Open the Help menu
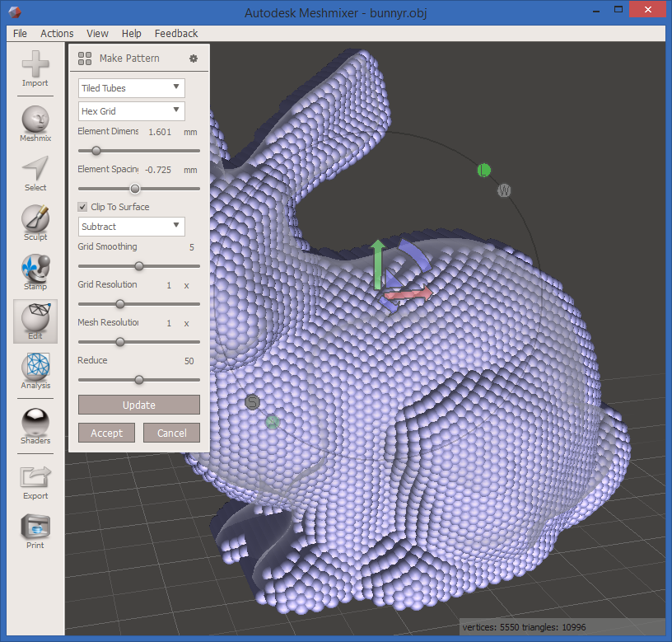672x642 pixels. pos(131,34)
